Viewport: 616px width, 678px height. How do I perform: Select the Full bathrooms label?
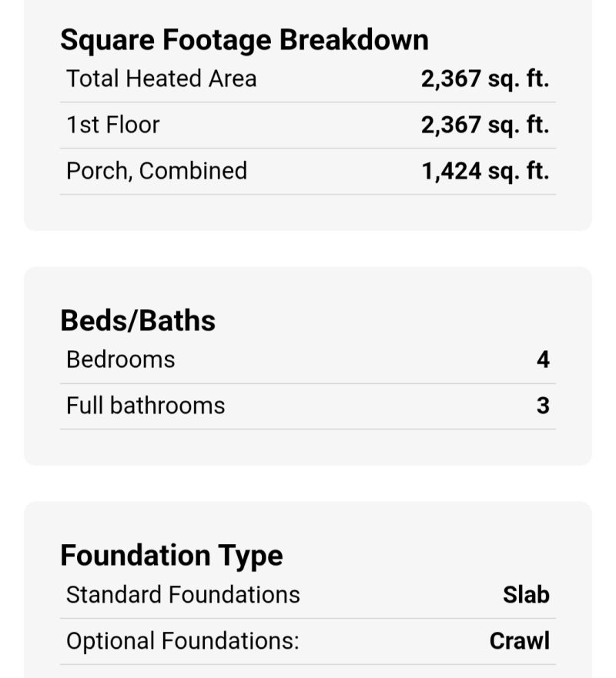146,406
